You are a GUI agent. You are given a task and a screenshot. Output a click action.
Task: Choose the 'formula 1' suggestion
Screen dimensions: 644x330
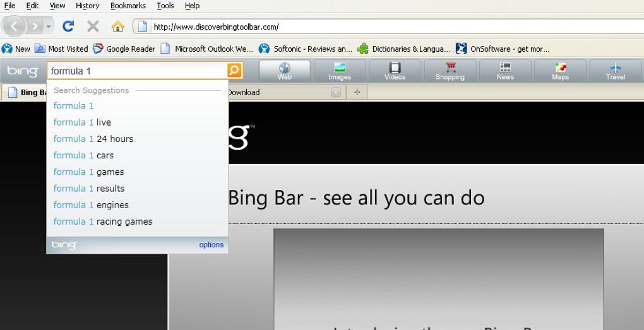click(137, 106)
